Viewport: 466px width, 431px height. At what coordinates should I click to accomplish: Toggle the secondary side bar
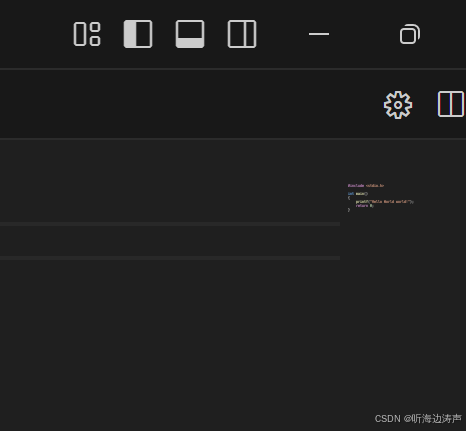[x=242, y=34]
